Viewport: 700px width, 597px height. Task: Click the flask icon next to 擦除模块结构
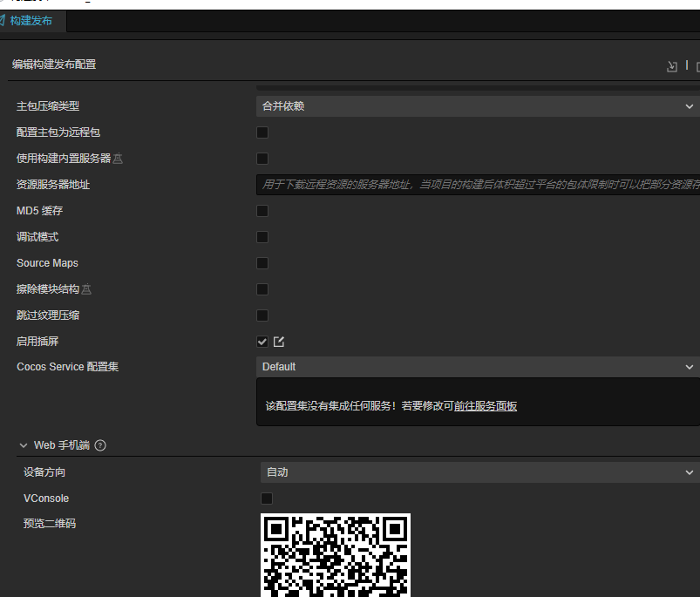click(x=86, y=289)
